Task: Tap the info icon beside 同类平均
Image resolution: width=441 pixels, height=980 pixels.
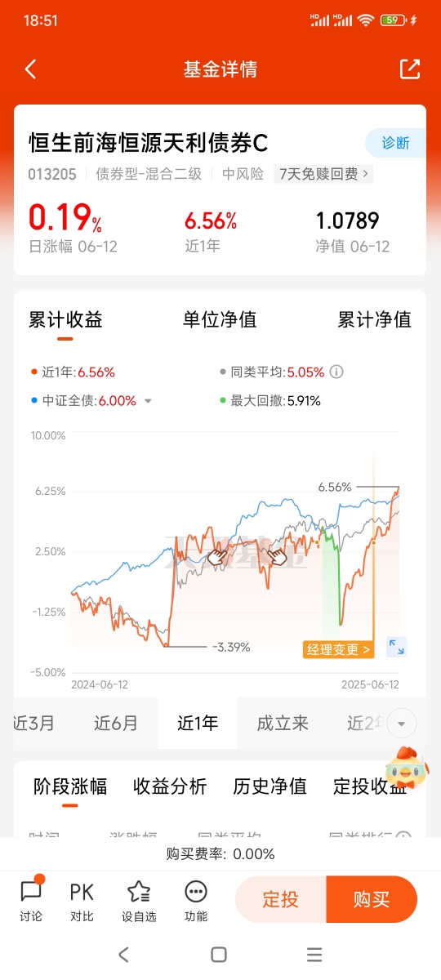Action: click(336, 372)
